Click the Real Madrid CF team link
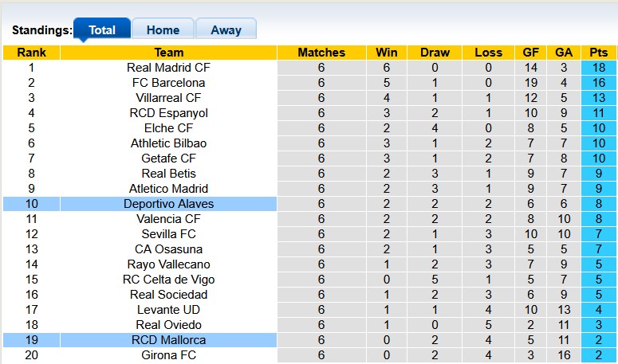Viewport: 618px width, 364px height. [x=168, y=68]
